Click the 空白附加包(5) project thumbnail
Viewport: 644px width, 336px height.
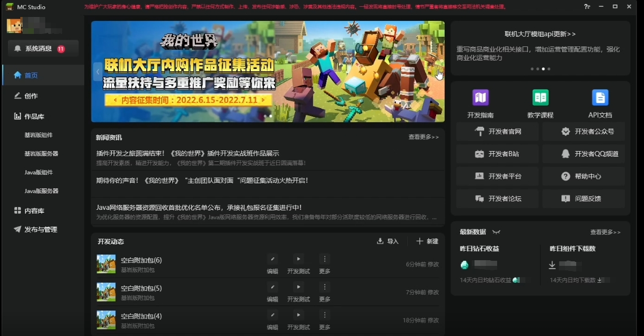(x=106, y=292)
